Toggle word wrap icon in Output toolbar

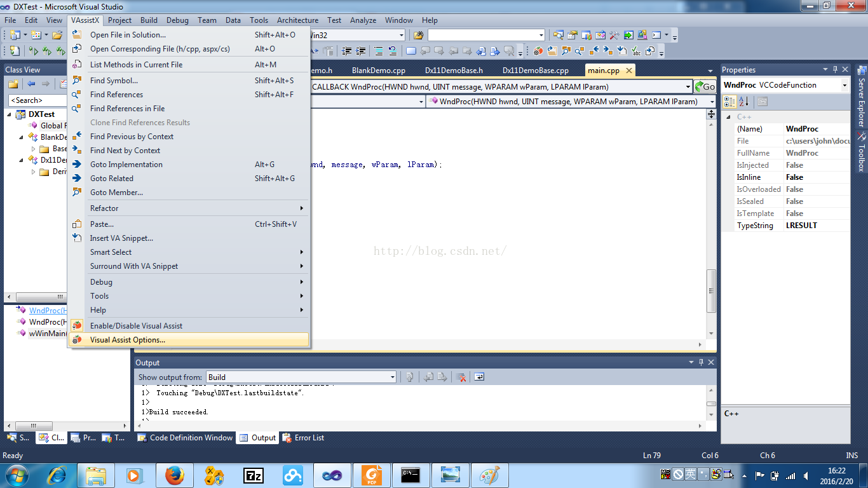click(x=479, y=377)
